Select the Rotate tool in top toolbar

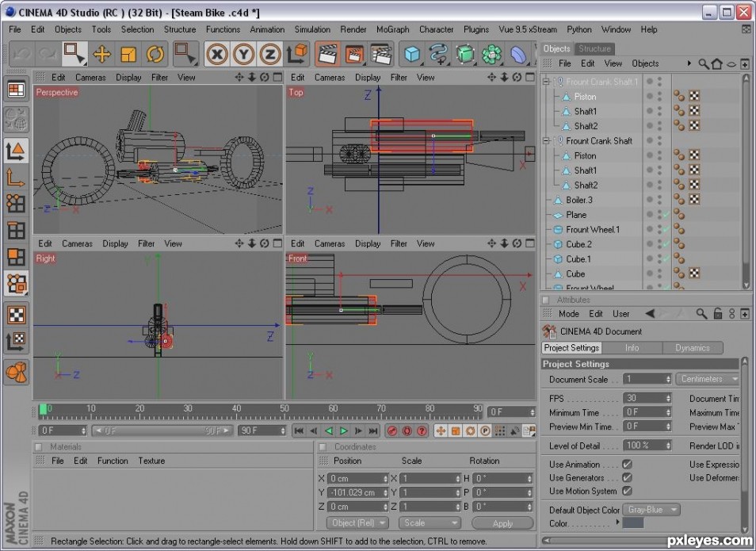tap(155, 54)
